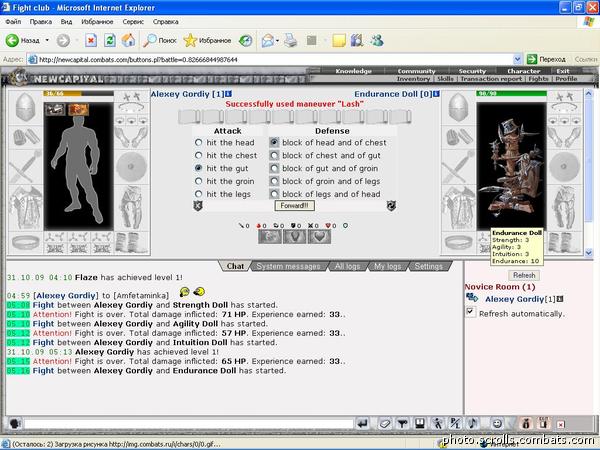Select attack 'hit the groin'
The width and height of the screenshot is (600, 450).
coord(198,181)
